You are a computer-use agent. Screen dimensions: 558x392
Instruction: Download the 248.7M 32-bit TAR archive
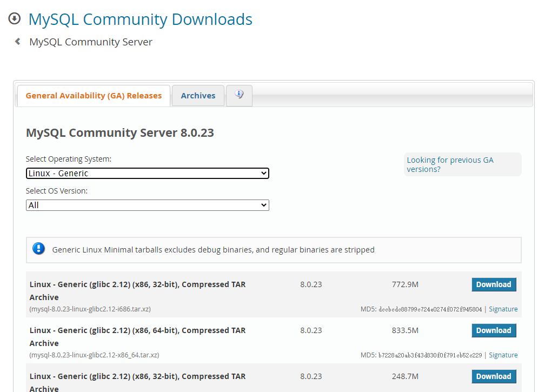coord(494,376)
